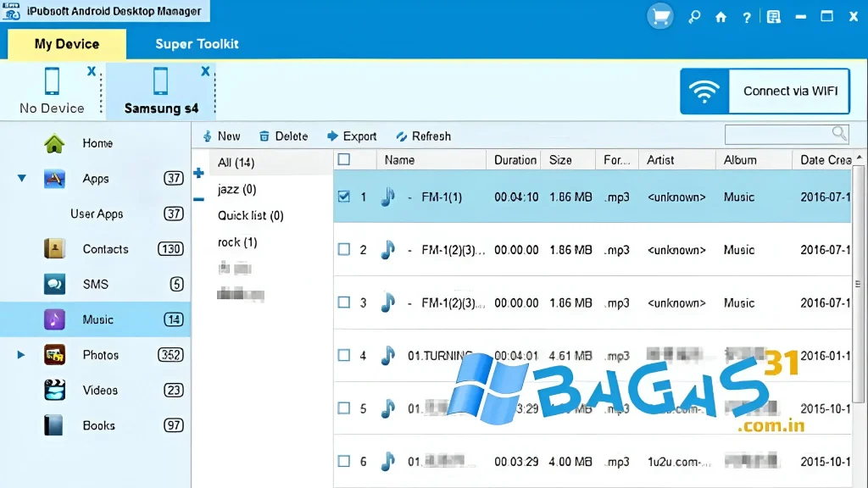The width and height of the screenshot is (868, 488).
Task: Check the checkbox for row 4 01.TURNING
Action: pos(344,355)
